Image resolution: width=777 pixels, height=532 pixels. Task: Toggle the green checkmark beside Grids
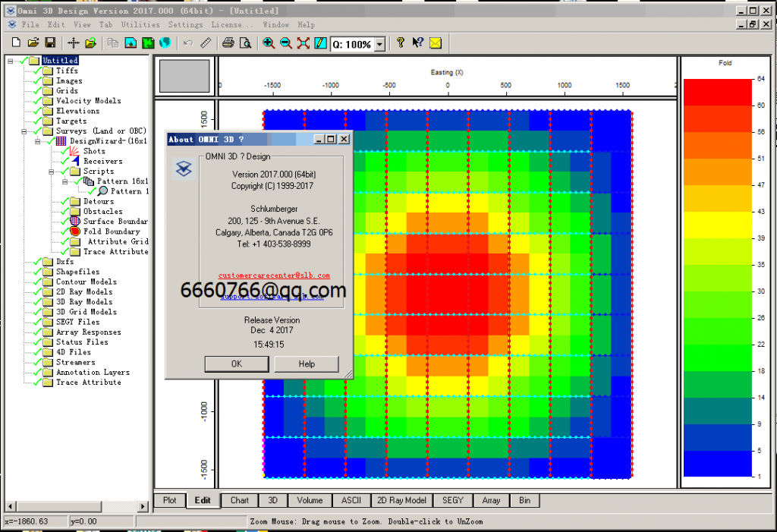(37, 90)
